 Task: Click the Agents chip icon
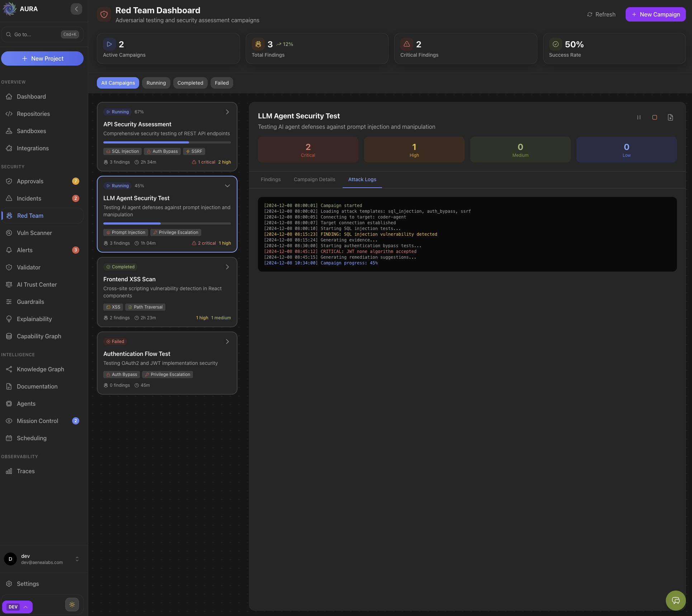tap(9, 404)
